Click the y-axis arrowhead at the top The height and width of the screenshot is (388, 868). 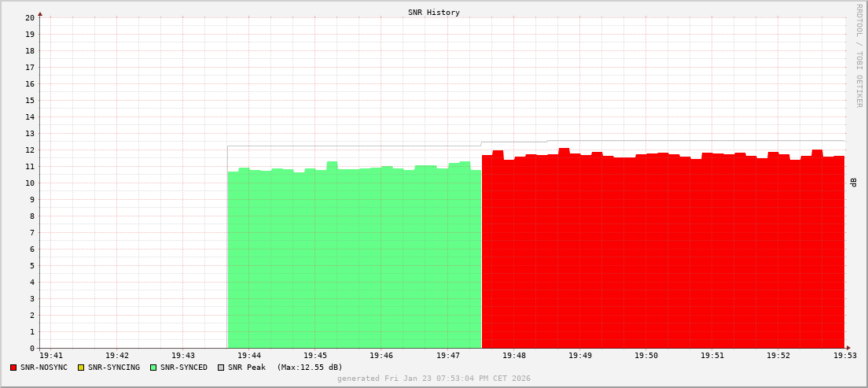pyautogui.click(x=40, y=13)
